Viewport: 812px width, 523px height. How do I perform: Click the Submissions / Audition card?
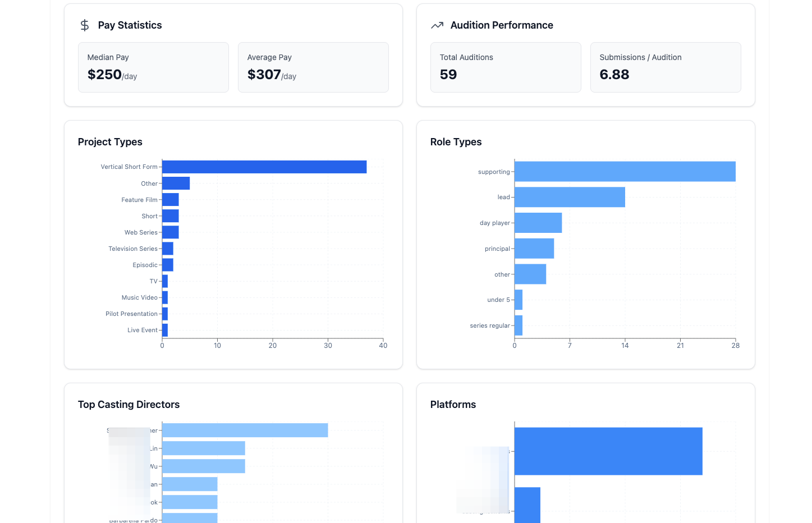pos(666,67)
